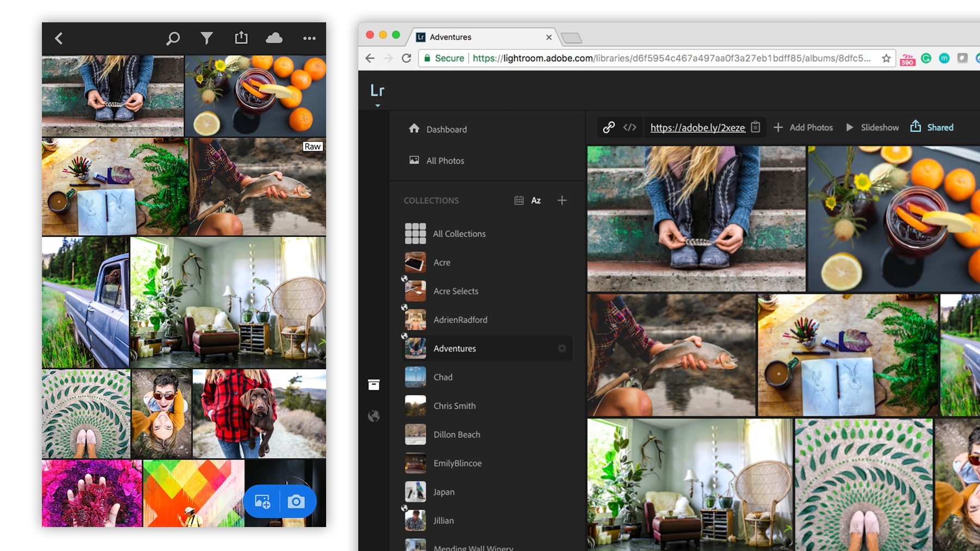The image size is (980, 551).
Task: Toggle Az alphabetical sorting for collections
Action: point(536,200)
